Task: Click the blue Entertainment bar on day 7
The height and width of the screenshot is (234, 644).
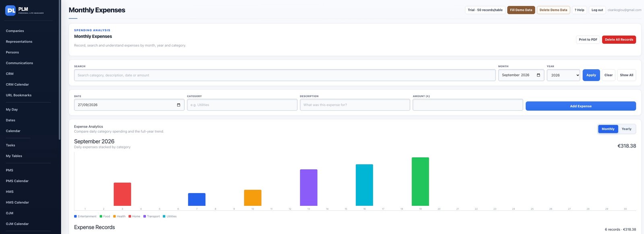Action: pyautogui.click(x=197, y=199)
